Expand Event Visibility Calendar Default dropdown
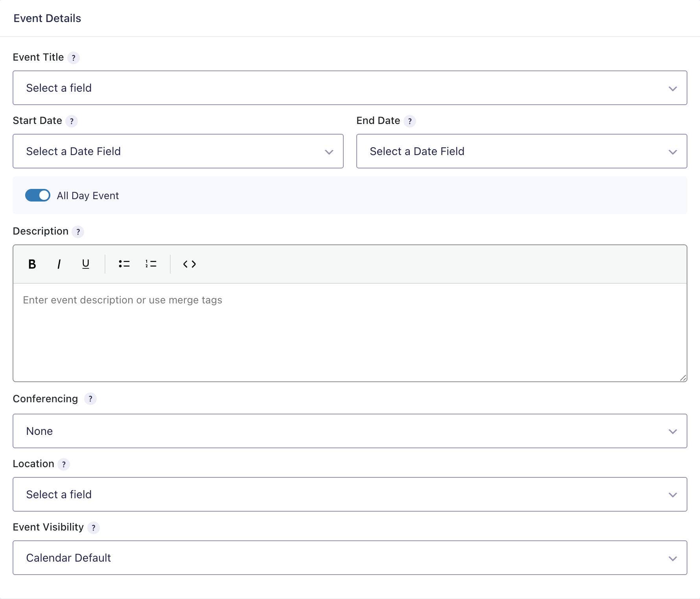 pos(350,558)
